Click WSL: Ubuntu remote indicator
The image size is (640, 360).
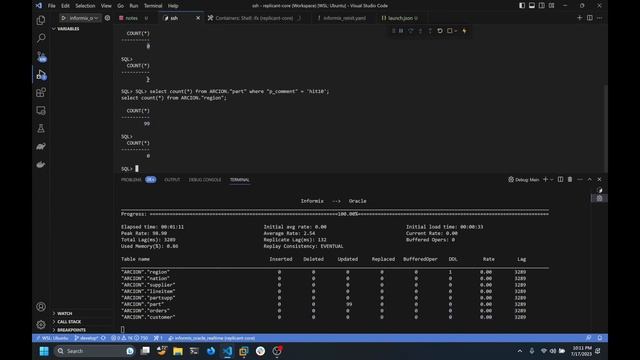click(x=52, y=338)
